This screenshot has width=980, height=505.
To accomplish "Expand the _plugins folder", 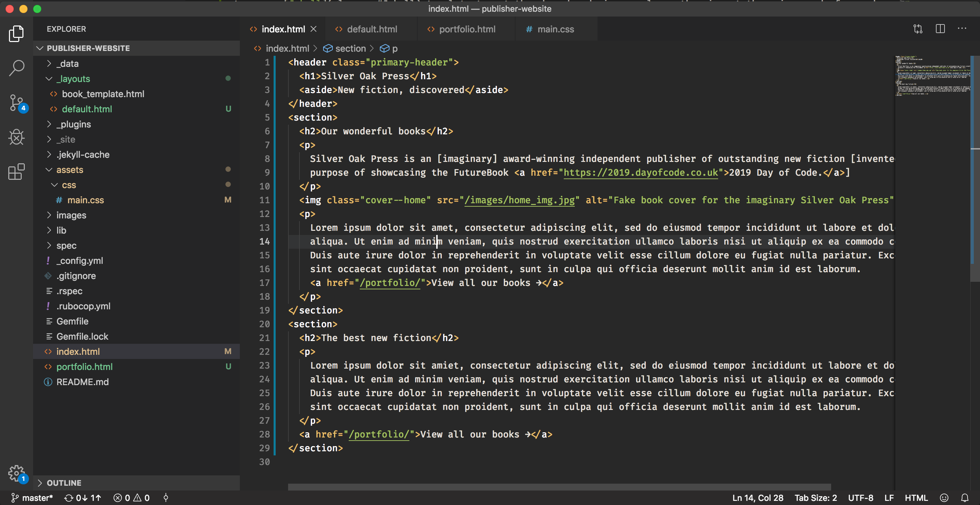I will click(x=136, y=124).
